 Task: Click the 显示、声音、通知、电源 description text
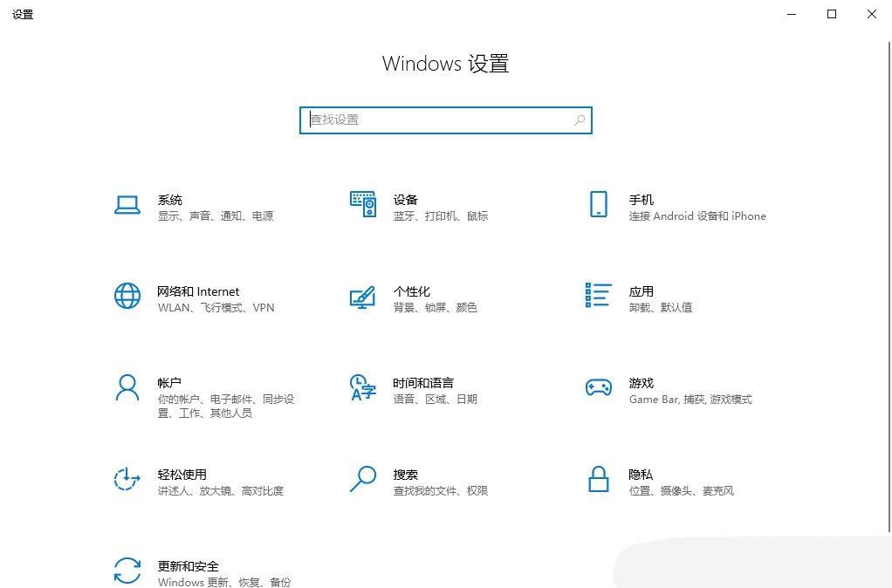point(216,216)
